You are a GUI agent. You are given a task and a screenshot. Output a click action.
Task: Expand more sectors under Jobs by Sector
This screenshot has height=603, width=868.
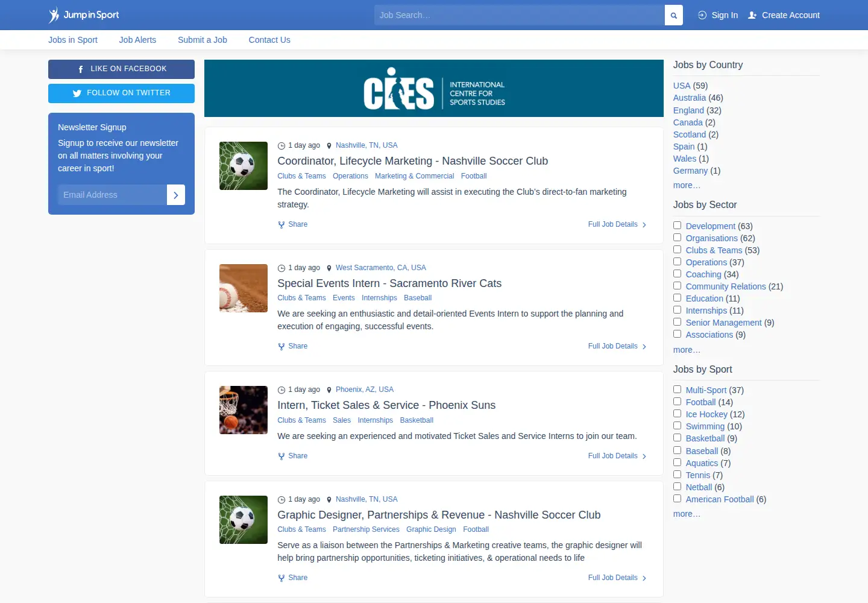tap(687, 350)
